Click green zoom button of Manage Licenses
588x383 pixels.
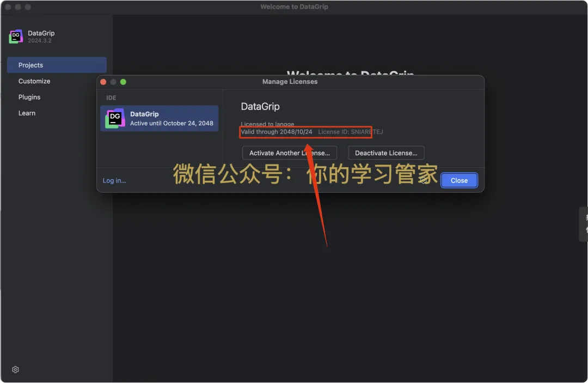tap(123, 82)
